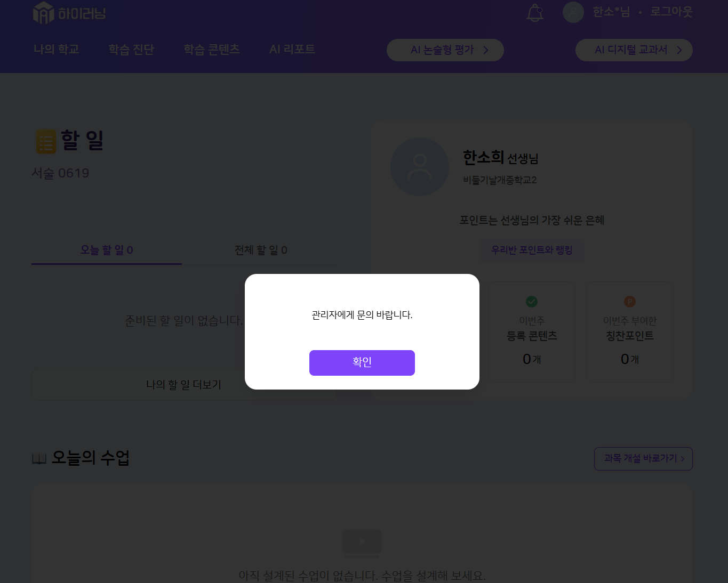Open the 학습 콘텐츠 menu
This screenshot has height=583, width=728.
pyautogui.click(x=212, y=50)
